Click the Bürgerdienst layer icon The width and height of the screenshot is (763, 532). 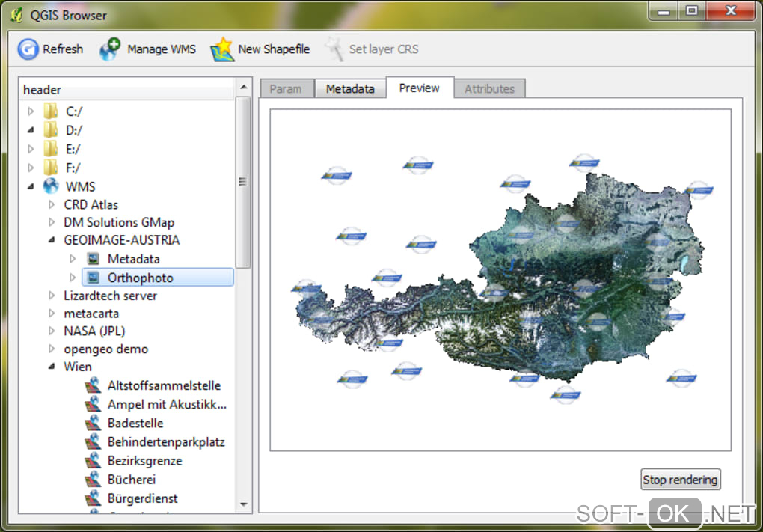click(93, 498)
